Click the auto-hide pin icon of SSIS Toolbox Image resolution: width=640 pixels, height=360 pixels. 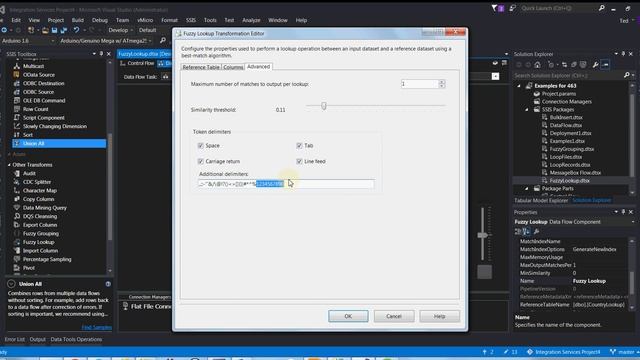101,54
